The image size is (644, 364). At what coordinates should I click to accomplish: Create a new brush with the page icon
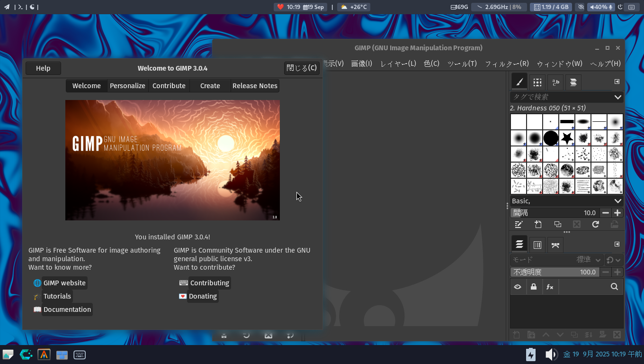coord(538,225)
